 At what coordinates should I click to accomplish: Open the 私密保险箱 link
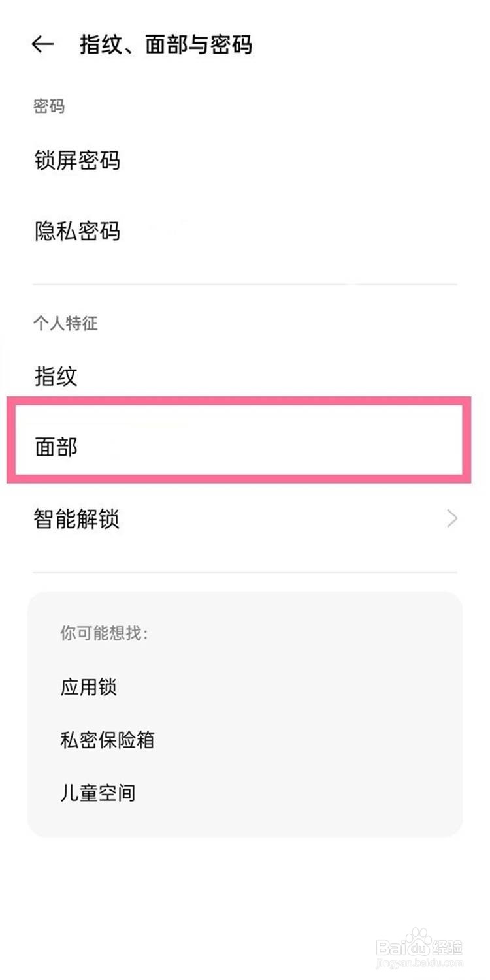pyautogui.click(x=107, y=740)
